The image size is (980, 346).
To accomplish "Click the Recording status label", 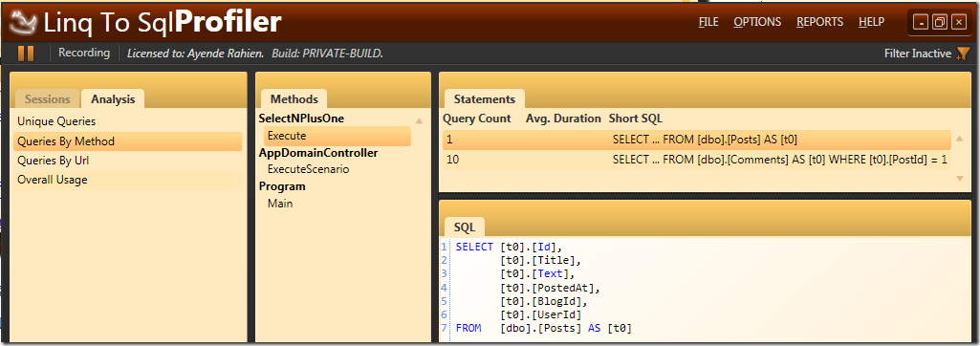I will [84, 54].
